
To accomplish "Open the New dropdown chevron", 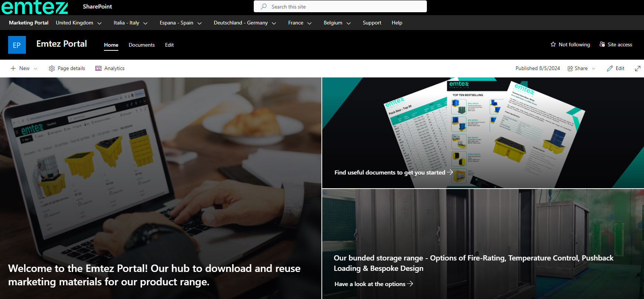I will tap(36, 69).
